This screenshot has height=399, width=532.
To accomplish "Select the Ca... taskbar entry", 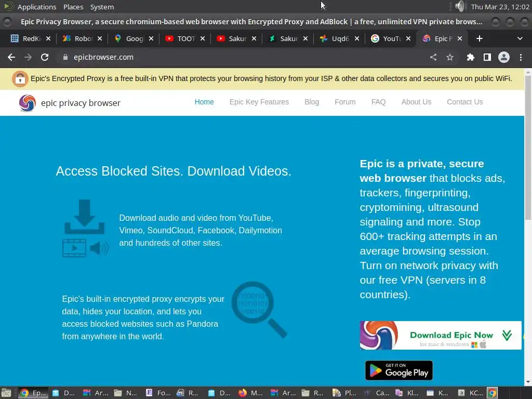I will point(377,393).
